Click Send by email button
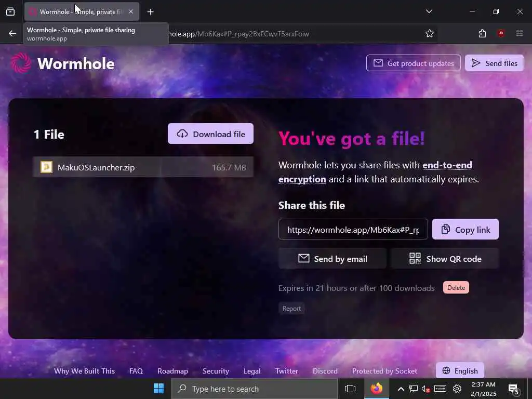Image resolution: width=532 pixels, height=399 pixels. click(332, 259)
